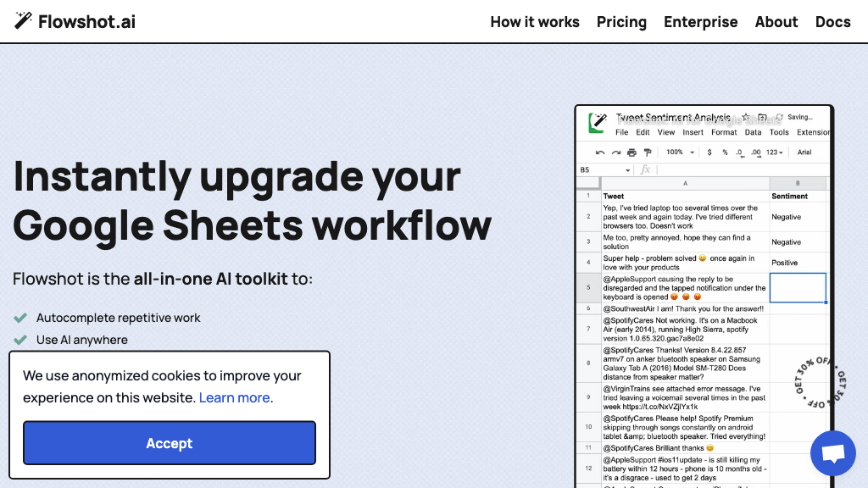The height and width of the screenshot is (488, 868).
Task: Open the Arial font selector
Action: pos(804,152)
